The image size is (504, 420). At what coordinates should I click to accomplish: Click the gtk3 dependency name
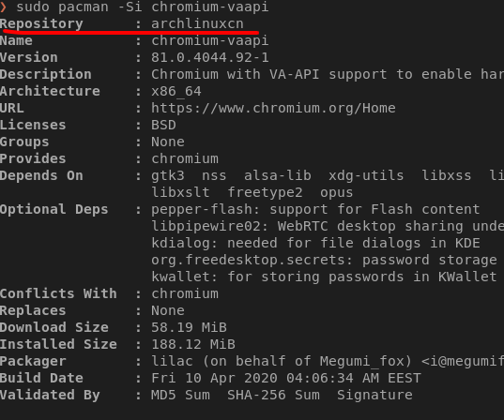tap(168, 175)
